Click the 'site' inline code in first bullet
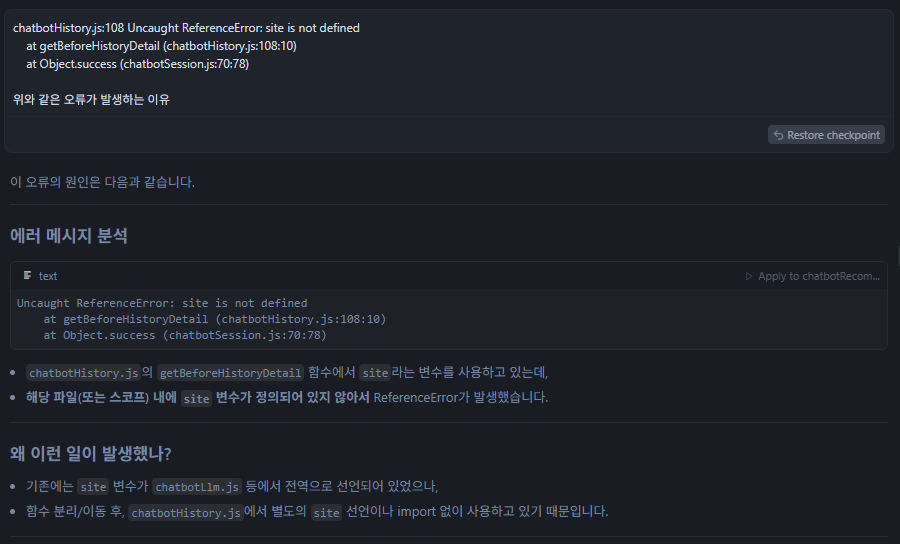 [375, 373]
